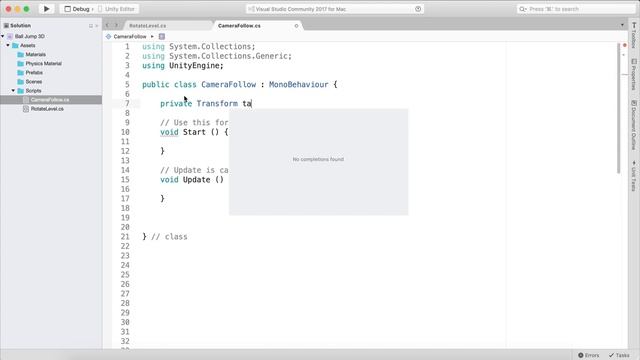The height and width of the screenshot is (360, 640).
Task: Select the Physics Material folder
Action: point(43,64)
